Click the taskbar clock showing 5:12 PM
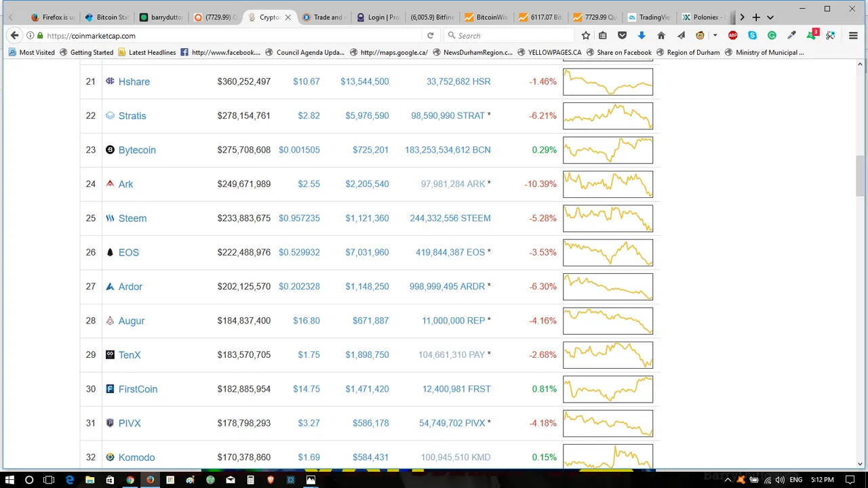Viewport: 868px width, 488px height. tap(822, 480)
